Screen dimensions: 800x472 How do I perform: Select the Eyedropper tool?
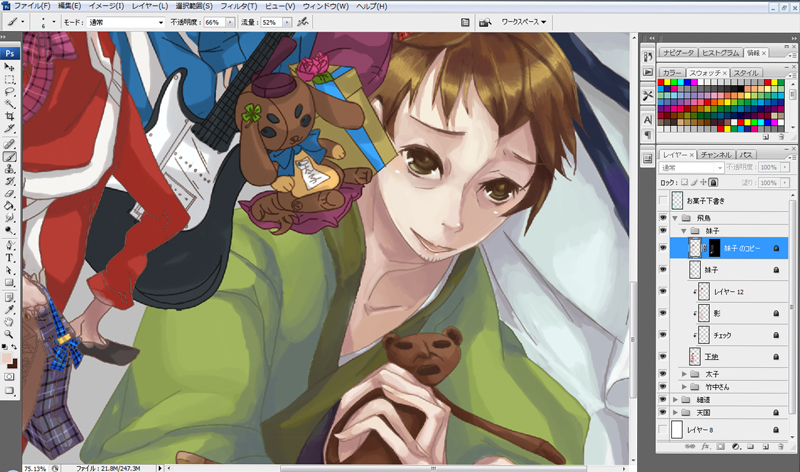(9, 310)
